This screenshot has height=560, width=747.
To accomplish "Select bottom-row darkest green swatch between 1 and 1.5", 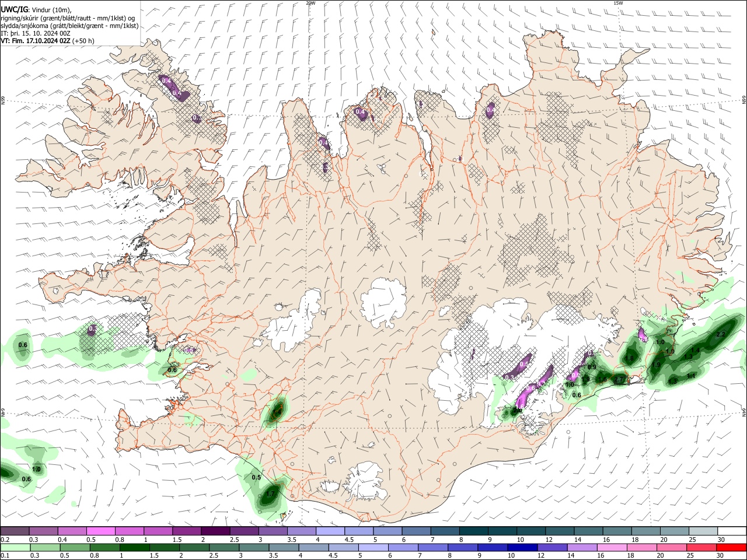I will coord(134,548).
